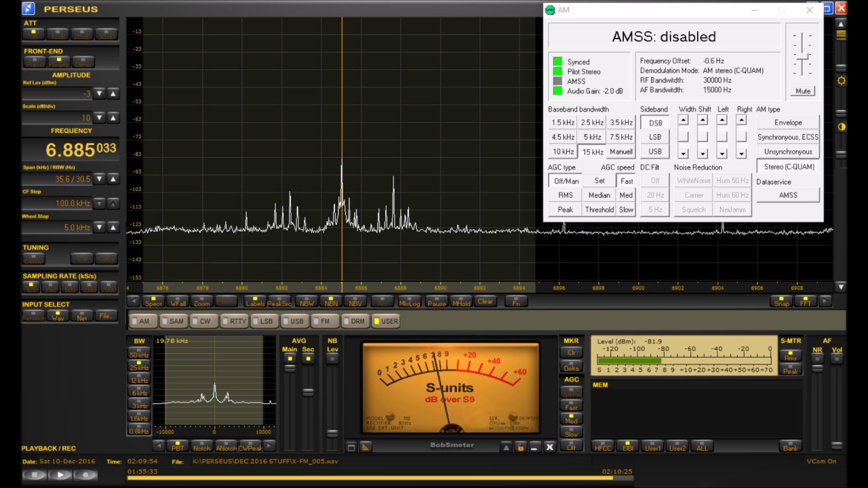Toggle the WFall waterfall button
This screenshot has width=868, height=488.
[178, 302]
